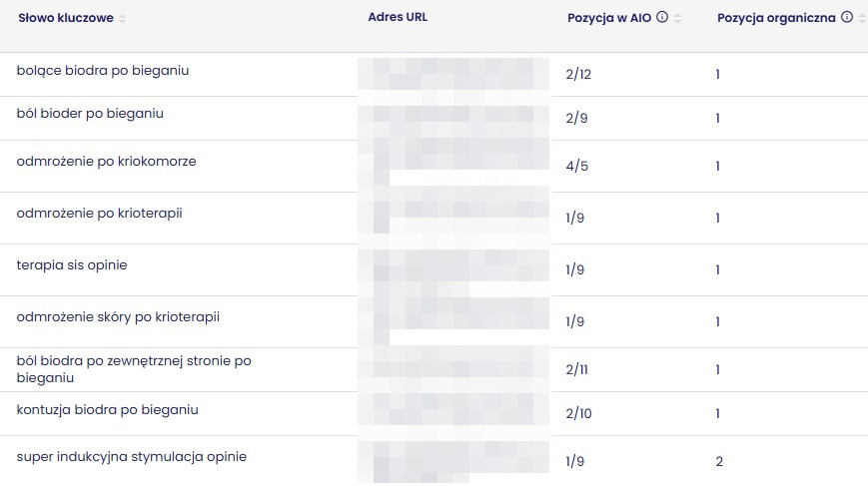
Task: Click info icon next to Pozycja w AIO
Action: pyautogui.click(x=662, y=18)
